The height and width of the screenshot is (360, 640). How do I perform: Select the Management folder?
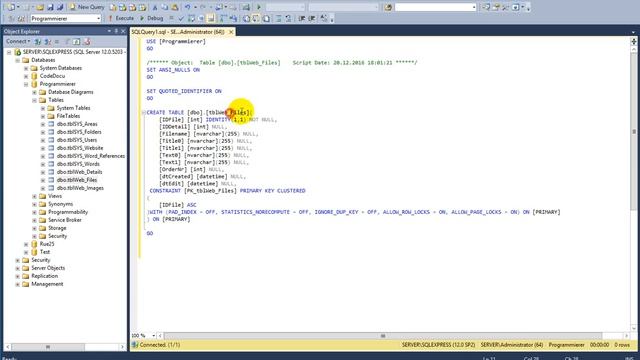[x=47, y=284]
